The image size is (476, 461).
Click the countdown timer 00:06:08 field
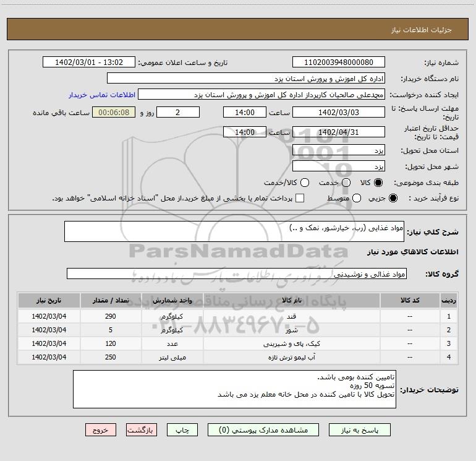pos(114,112)
